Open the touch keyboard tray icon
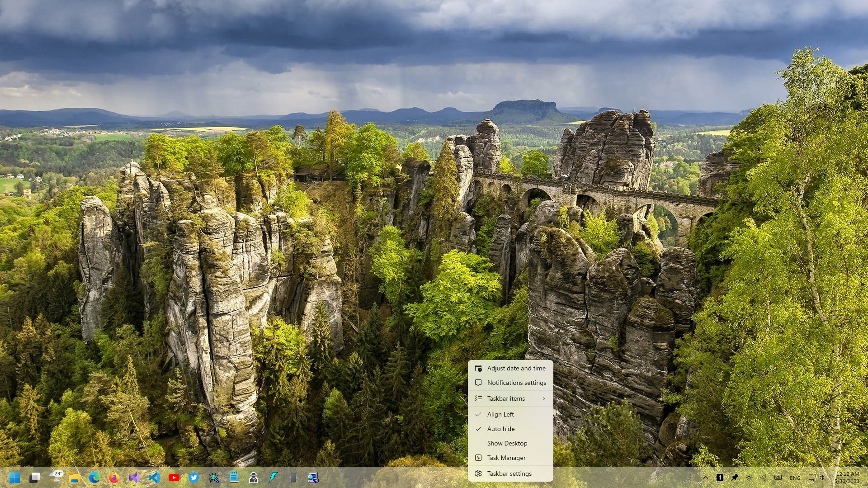 point(778,478)
